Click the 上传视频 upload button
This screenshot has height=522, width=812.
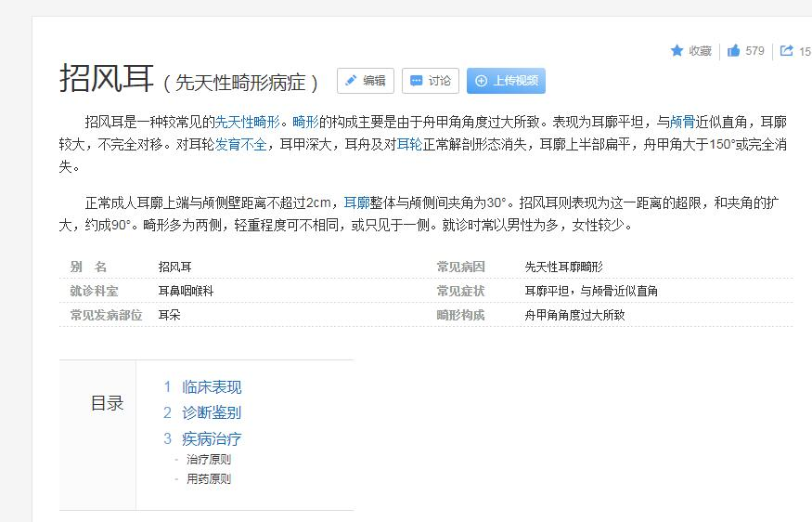click(506, 81)
